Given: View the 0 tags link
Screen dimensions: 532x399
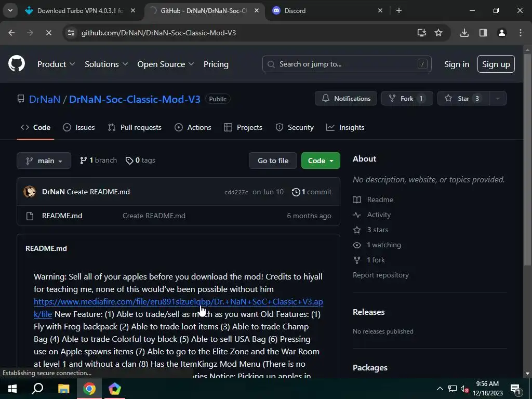Looking at the screenshot, I should pos(140,160).
